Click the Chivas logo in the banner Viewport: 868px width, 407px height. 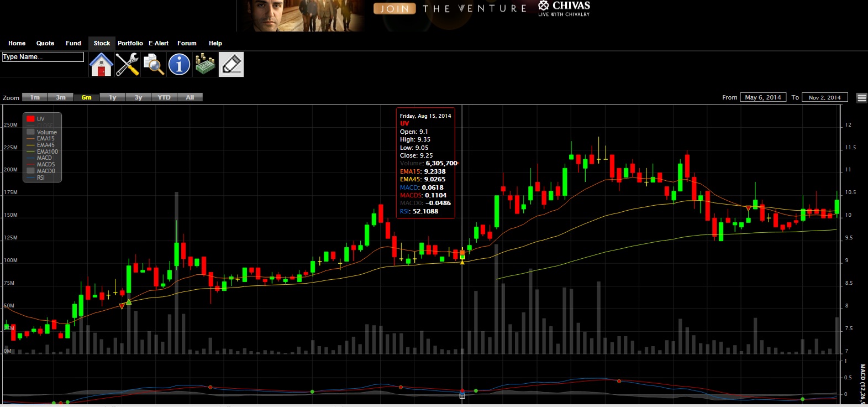tap(564, 8)
